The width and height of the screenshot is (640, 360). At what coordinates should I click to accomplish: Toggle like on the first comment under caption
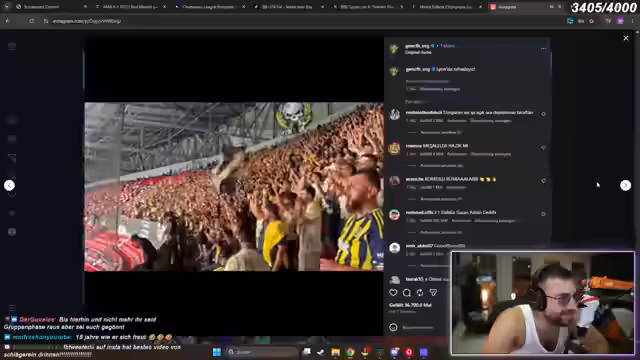click(x=543, y=114)
